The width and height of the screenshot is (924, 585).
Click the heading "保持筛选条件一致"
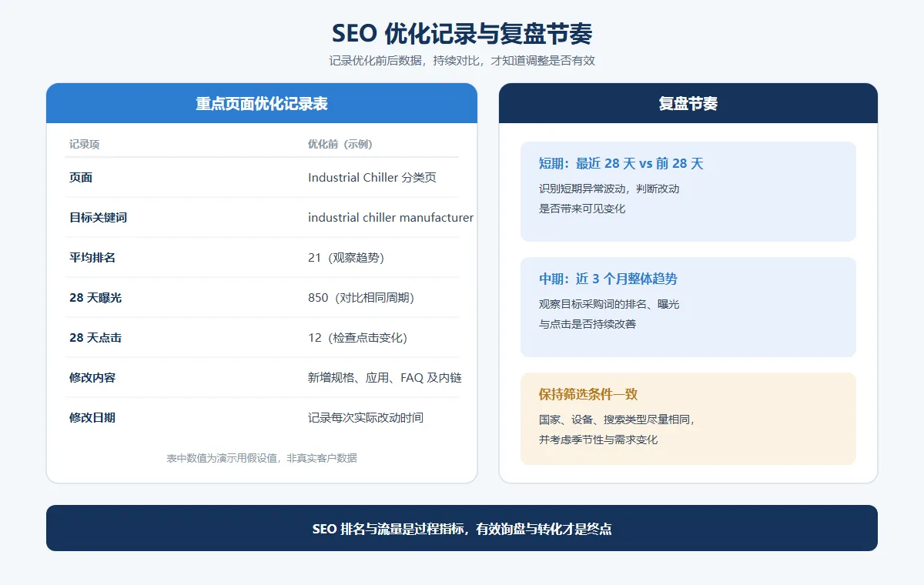coord(588,395)
